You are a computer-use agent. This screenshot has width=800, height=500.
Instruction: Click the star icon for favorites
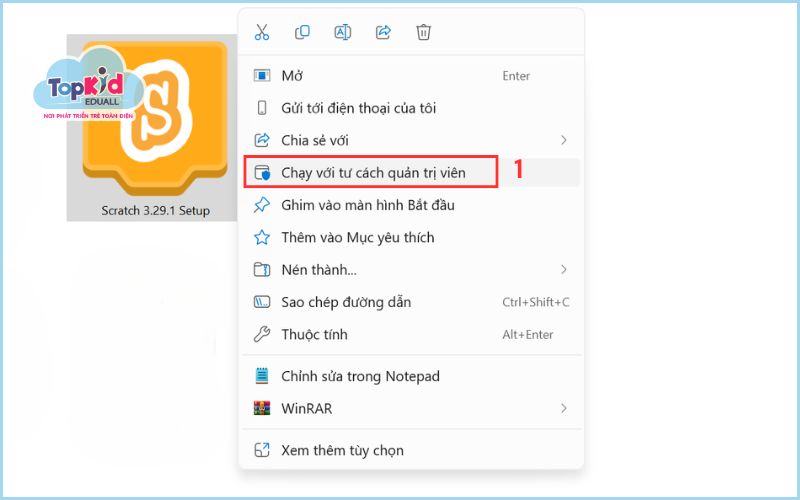[x=262, y=237]
